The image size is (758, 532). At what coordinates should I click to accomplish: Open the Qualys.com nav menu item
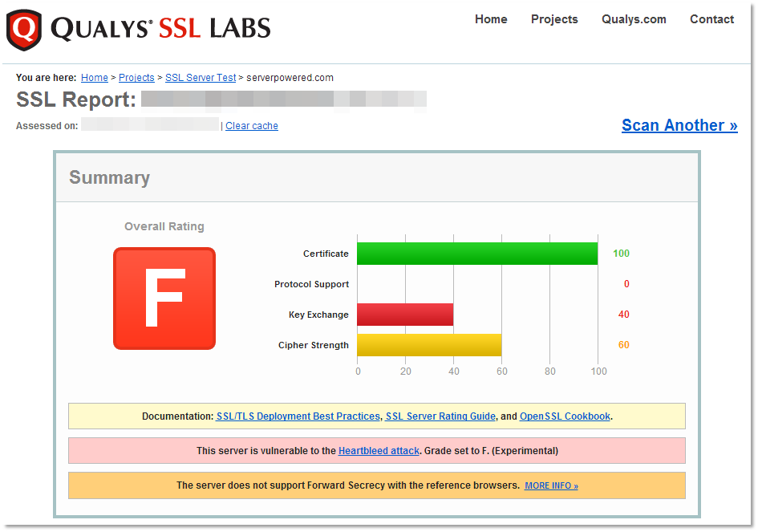tap(634, 19)
